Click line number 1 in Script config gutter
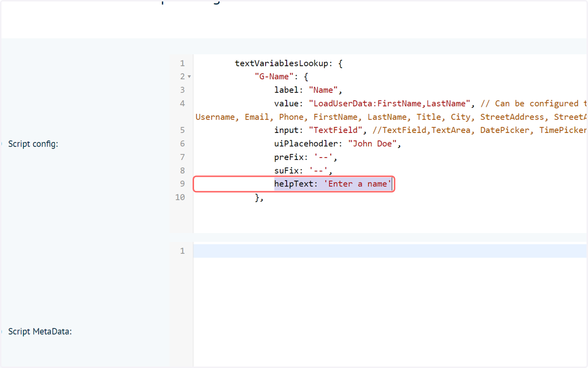Image resolution: width=588 pixels, height=368 pixels. click(x=182, y=63)
